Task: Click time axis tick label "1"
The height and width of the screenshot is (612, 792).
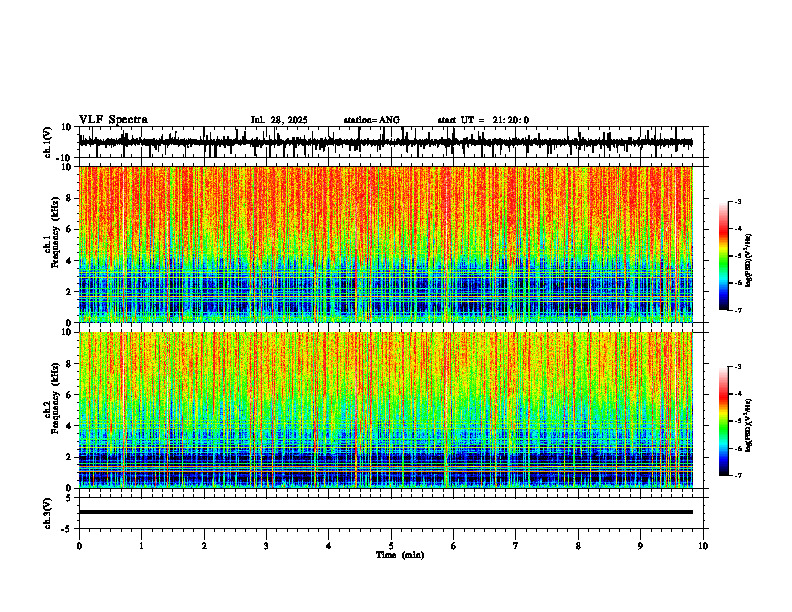Action: click(141, 546)
